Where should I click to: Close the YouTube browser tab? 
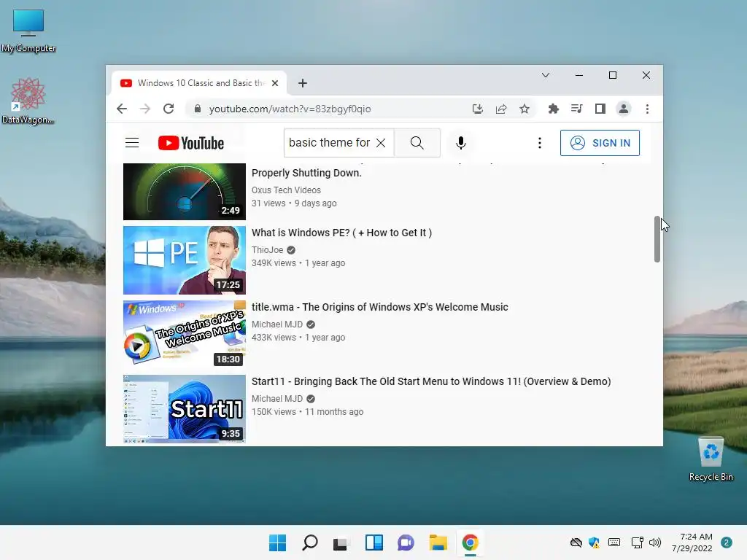pyautogui.click(x=275, y=83)
